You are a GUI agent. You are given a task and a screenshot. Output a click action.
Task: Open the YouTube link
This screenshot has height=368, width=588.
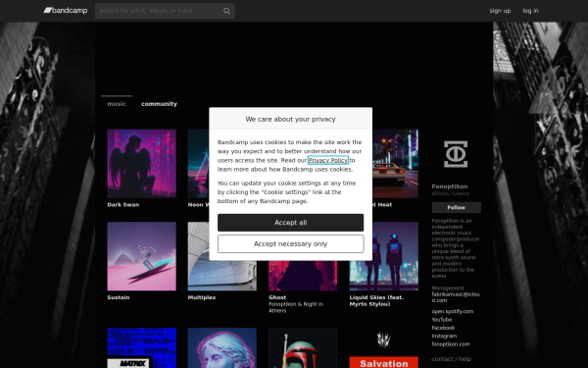[441, 320]
